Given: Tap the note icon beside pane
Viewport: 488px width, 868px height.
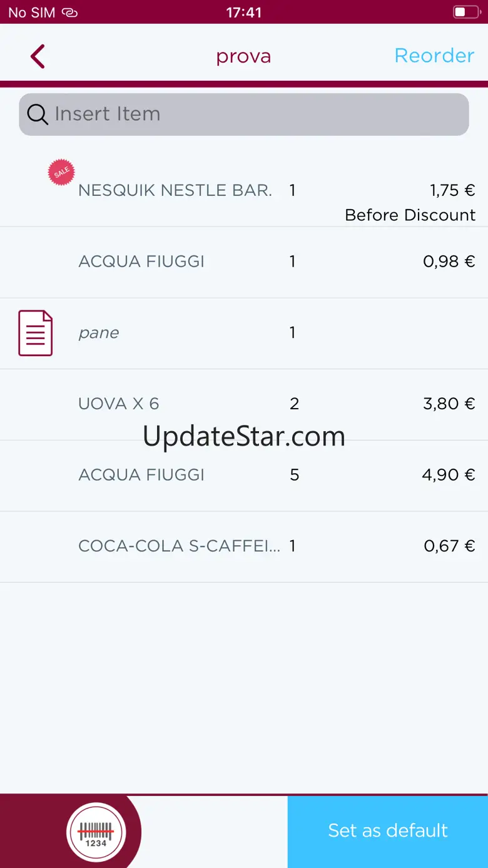Looking at the screenshot, I should pos(36,333).
